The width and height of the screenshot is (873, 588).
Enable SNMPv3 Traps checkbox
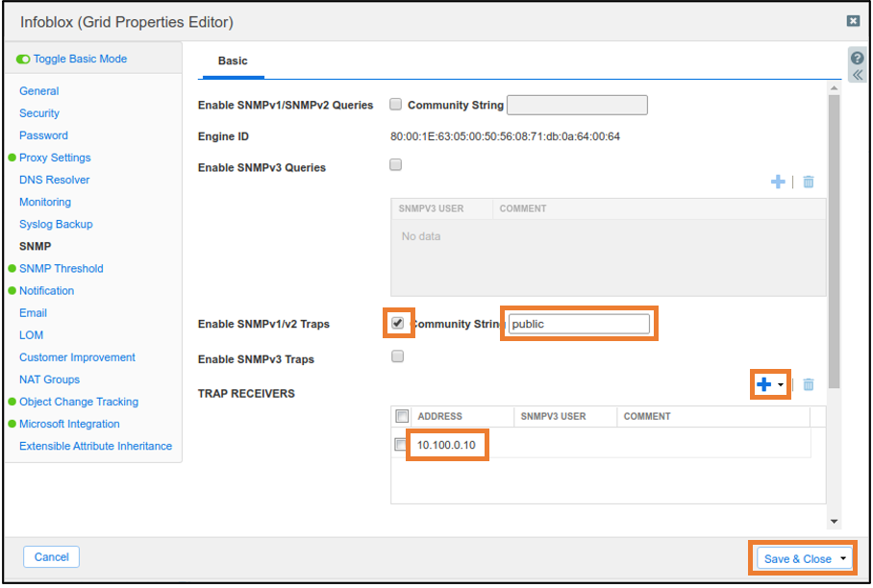point(397,356)
